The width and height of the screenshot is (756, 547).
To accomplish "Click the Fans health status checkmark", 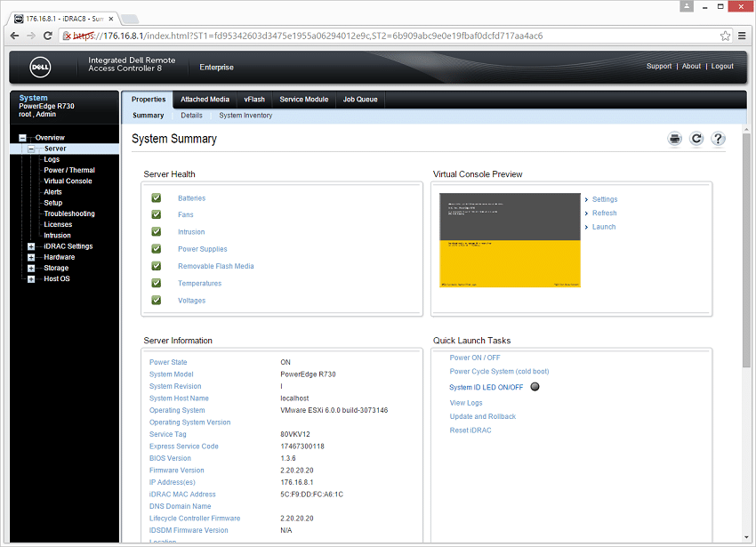I will coord(157,214).
